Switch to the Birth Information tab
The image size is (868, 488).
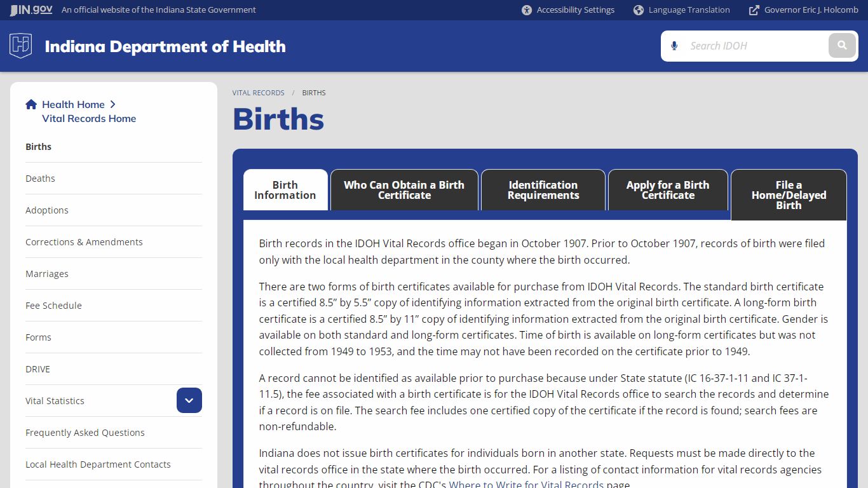tap(285, 190)
